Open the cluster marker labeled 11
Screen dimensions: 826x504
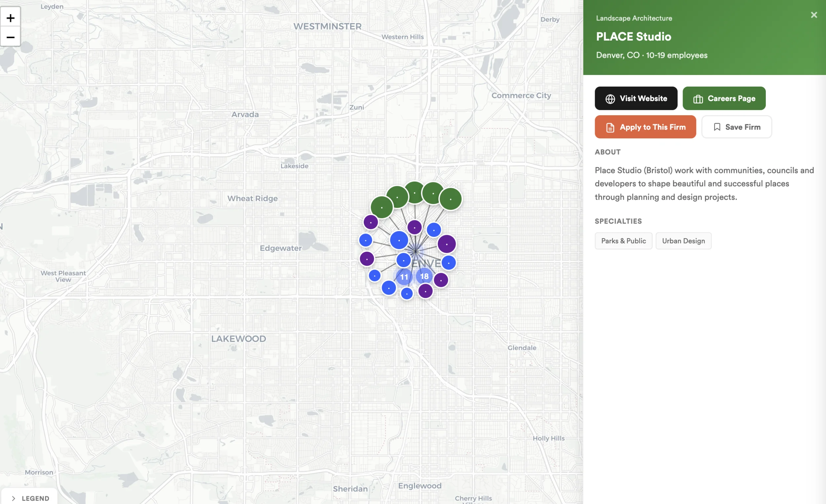(404, 277)
